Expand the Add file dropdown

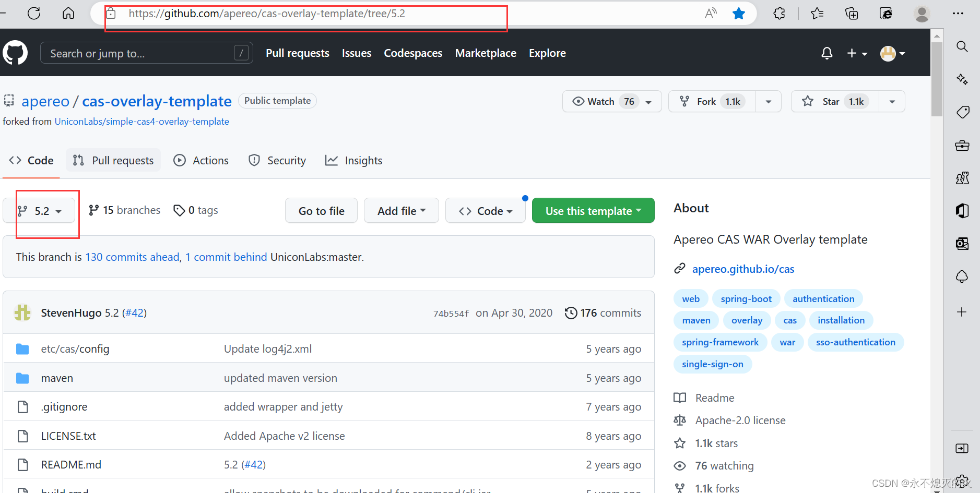coord(401,211)
